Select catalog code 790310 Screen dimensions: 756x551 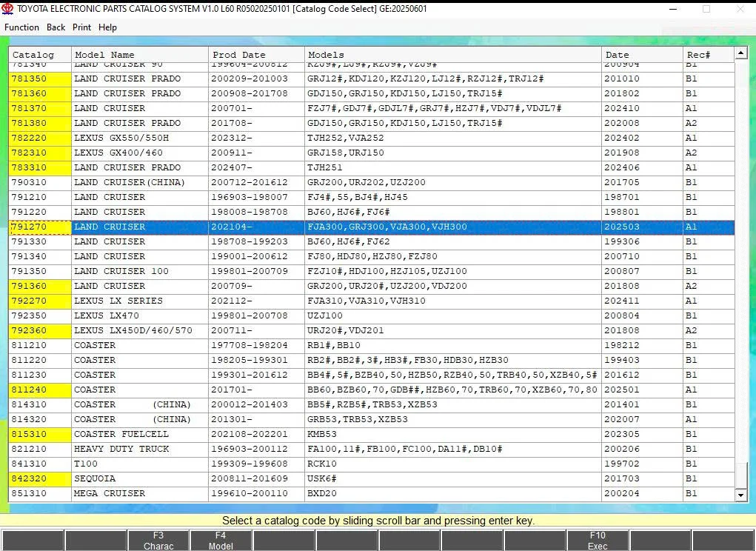(x=40, y=182)
